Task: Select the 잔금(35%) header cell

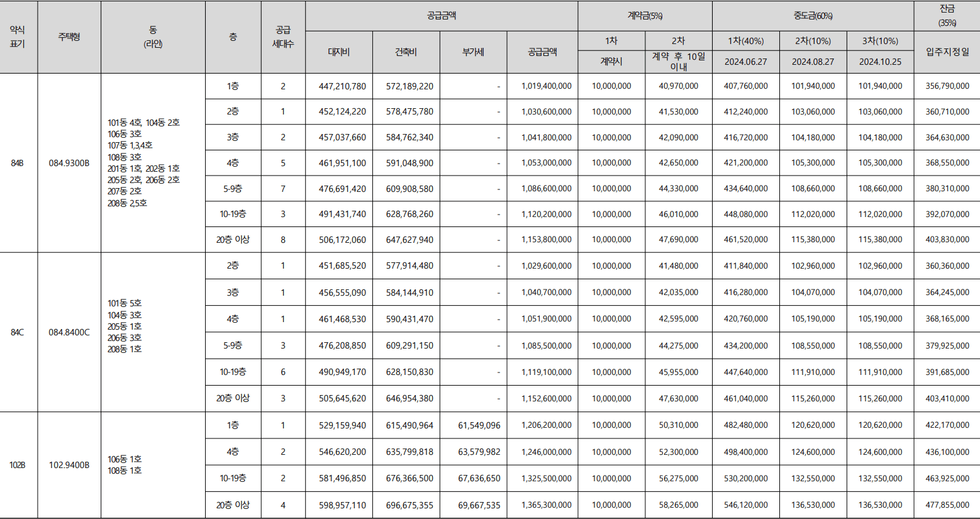Action: point(947,16)
